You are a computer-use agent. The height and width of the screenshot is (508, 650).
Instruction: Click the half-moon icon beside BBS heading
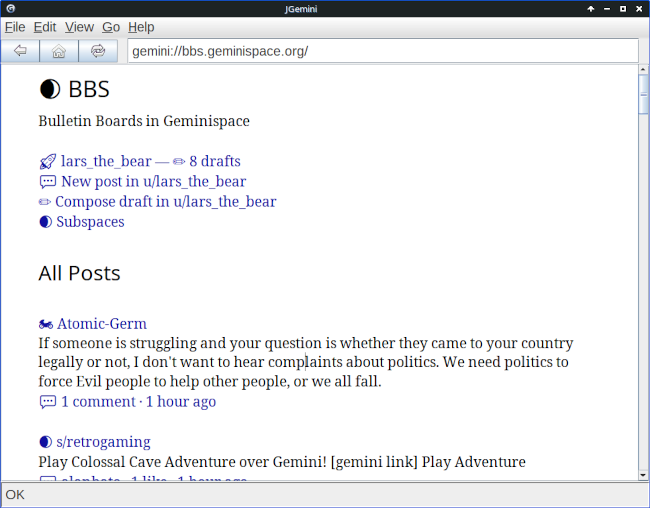49,90
